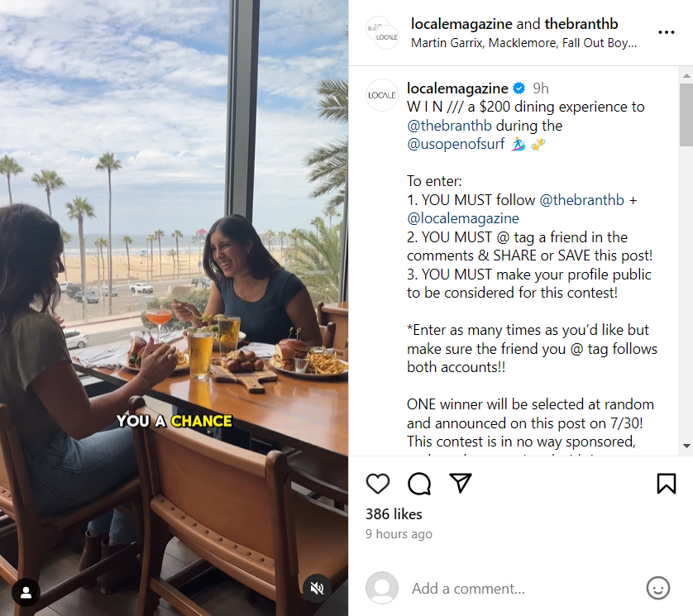Open the @usopenofsurf mention in the caption
This screenshot has width=693, height=616.
(456, 145)
